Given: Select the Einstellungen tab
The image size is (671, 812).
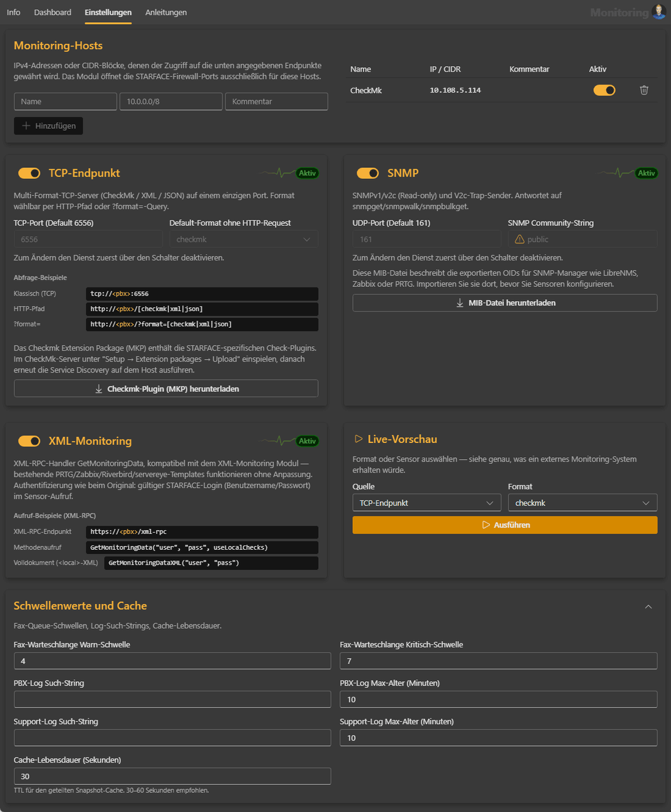Looking at the screenshot, I should [108, 12].
